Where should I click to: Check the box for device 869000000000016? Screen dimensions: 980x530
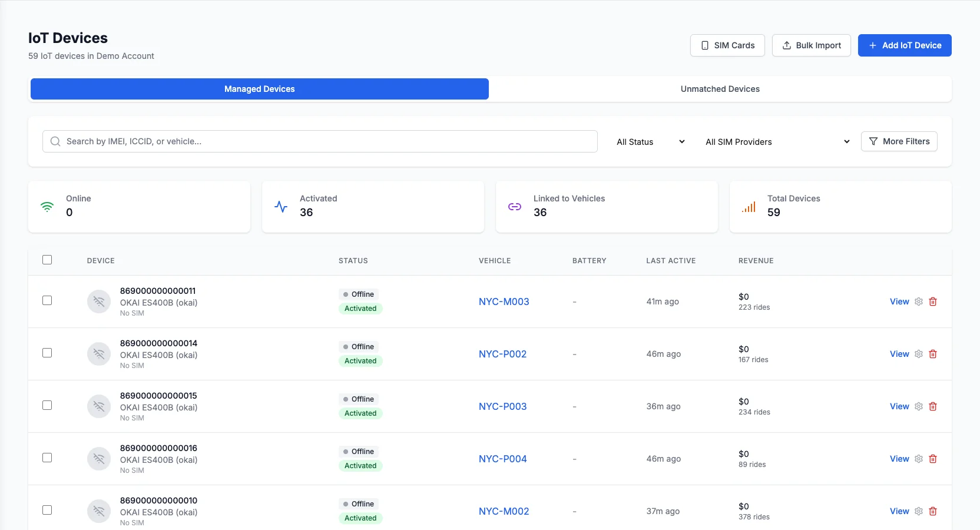coord(47,458)
